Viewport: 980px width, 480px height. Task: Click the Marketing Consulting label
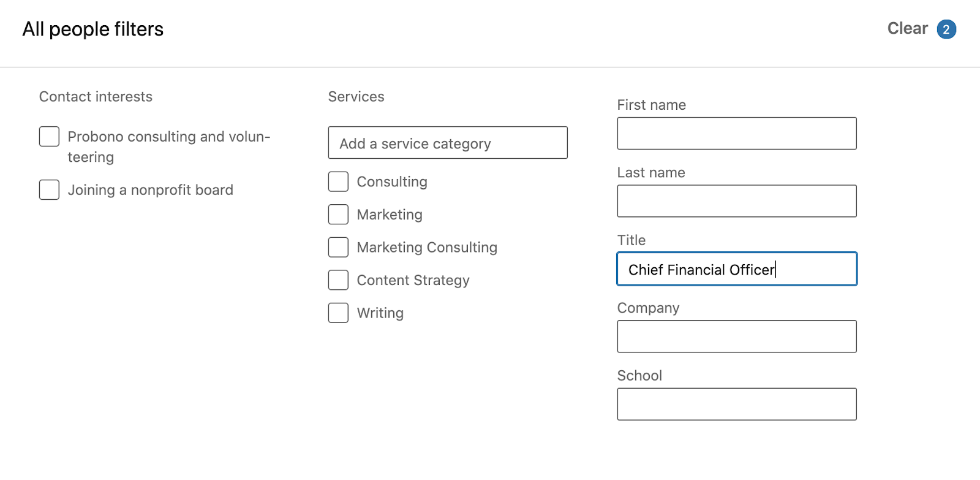pyautogui.click(x=427, y=248)
